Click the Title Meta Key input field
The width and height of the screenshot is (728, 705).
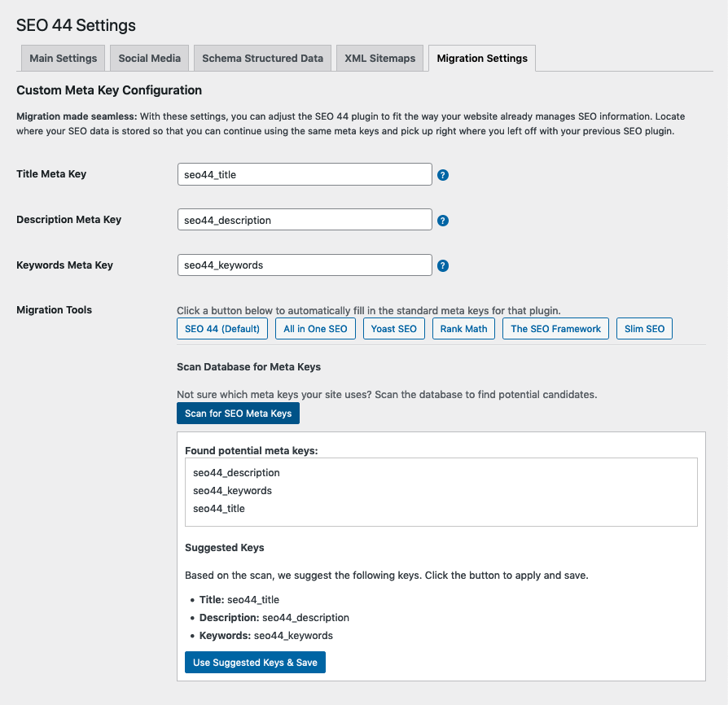point(305,174)
